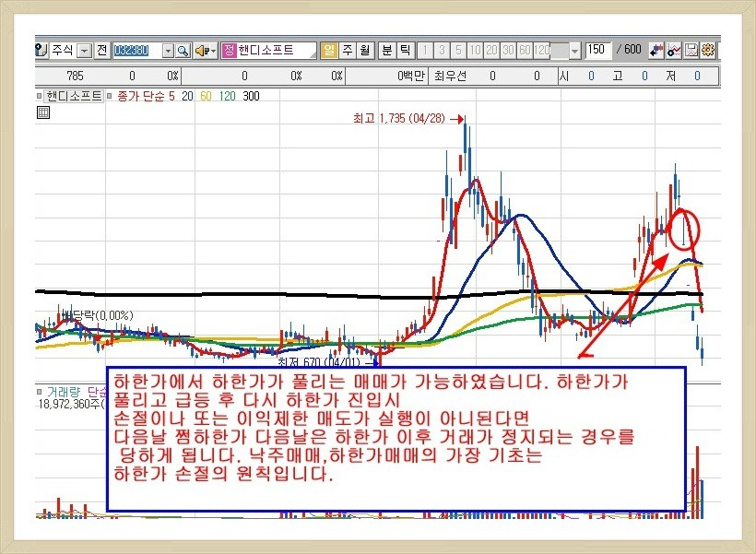
Task: Select the 분 minute chart tab
Action: coord(387,50)
